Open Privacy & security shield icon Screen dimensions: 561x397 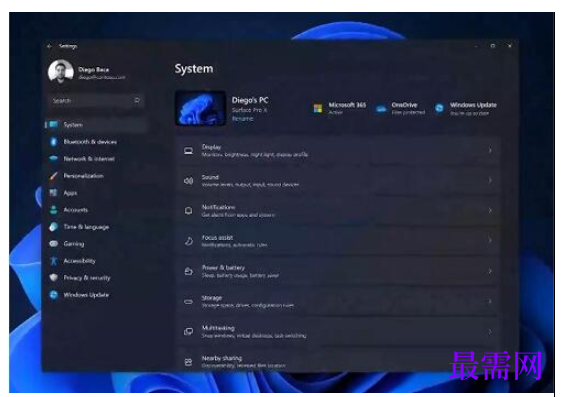click(x=53, y=278)
